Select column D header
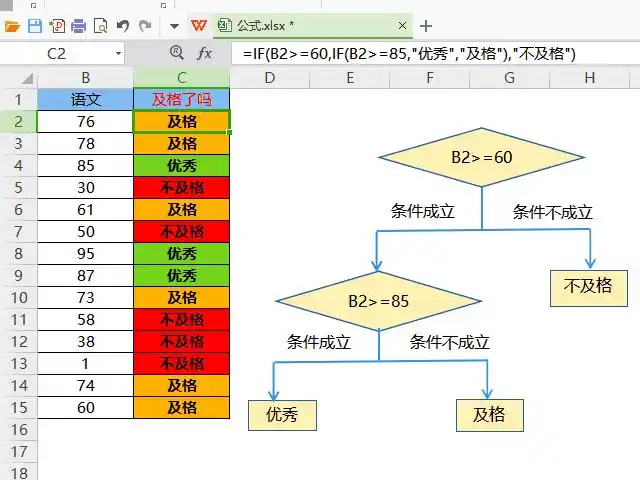The height and width of the screenshot is (480, 640). pyautogui.click(x=270, y=78)
